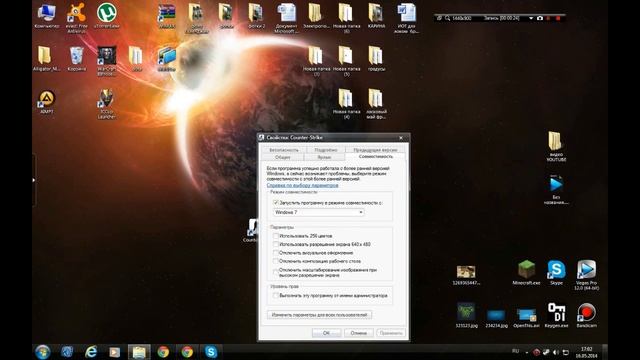Image resolution: width=640 pixels, height=360 pixels.
Task: Select the продусы folder icon
Action: point(376,58)
